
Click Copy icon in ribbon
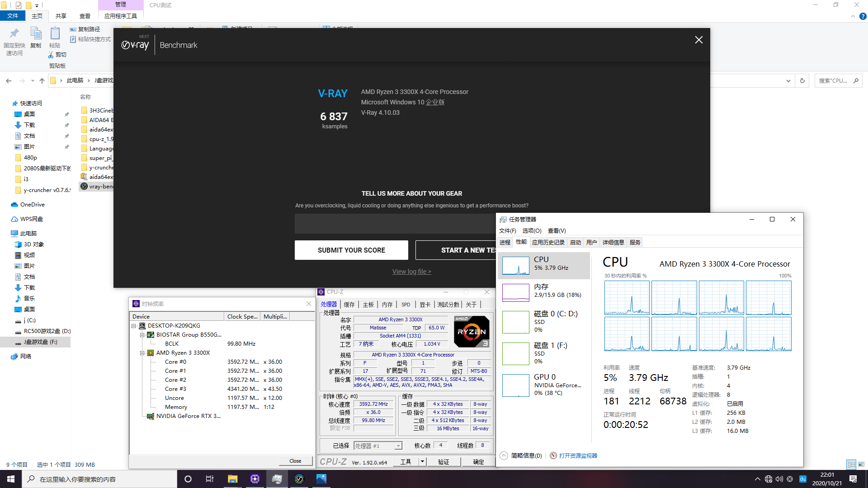click(x=36, y=34)
